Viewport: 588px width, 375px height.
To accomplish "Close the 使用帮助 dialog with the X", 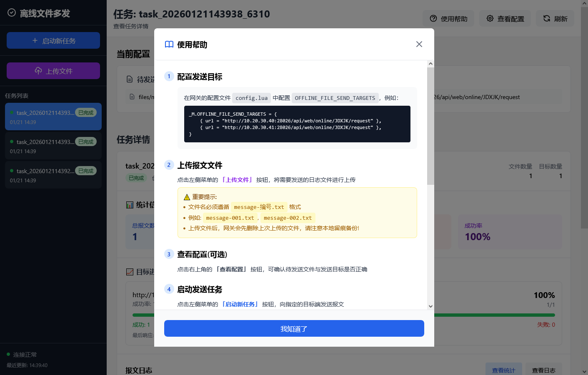I will tap(419, 44).
